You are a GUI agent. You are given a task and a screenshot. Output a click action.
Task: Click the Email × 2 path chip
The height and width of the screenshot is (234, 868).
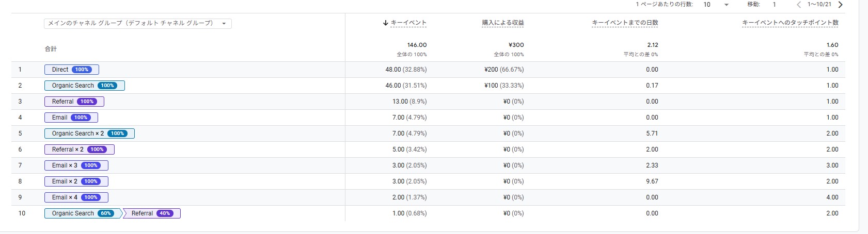pos(76,181)
